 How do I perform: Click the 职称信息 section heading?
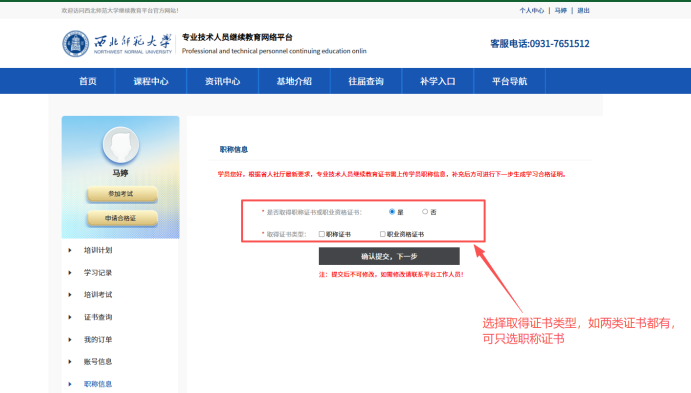pos(234,150)
